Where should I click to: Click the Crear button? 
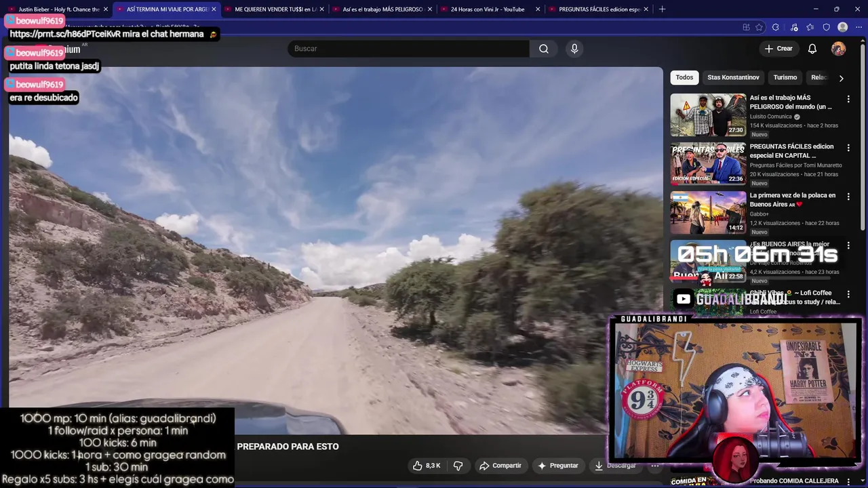[x=778, y=49]
